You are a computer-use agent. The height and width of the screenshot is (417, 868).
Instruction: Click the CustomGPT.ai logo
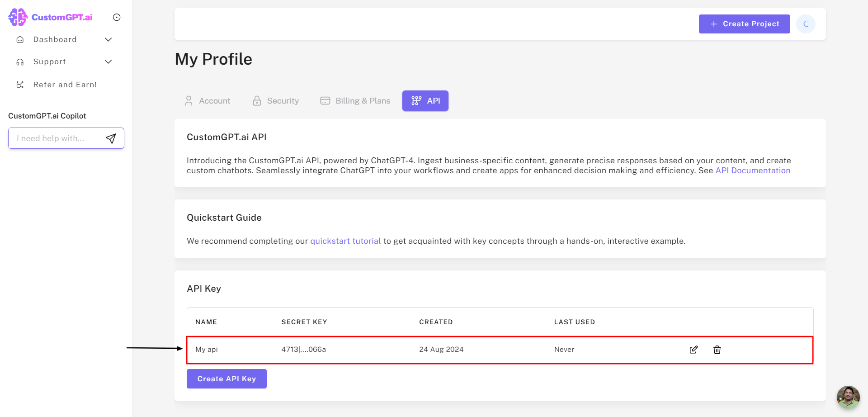pyautogui.click(x=51, y=17)
